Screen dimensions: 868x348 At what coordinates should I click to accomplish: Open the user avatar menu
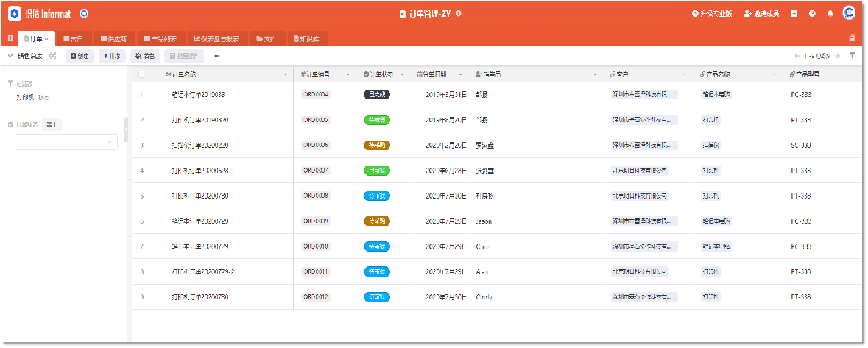click(x=849, y=13)
